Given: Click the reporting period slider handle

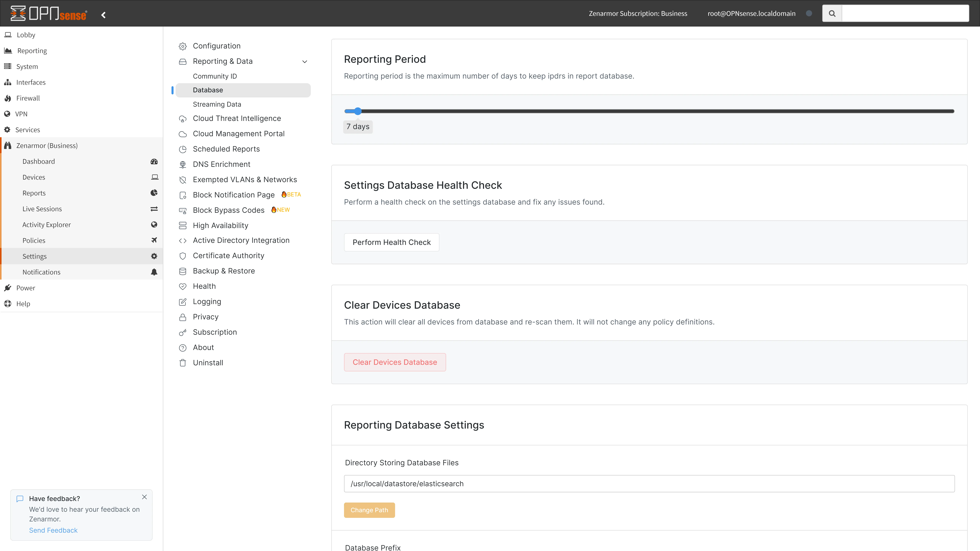Looking at the screenshot, I should click(x=358, y=111).
